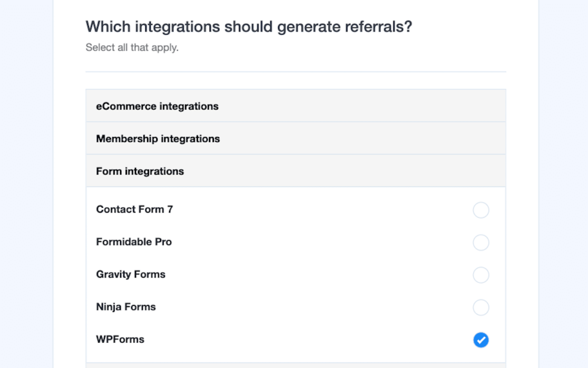Click the "Select all that apply." subtitle
Screen dimensions: 588x368
coord(132,47)
